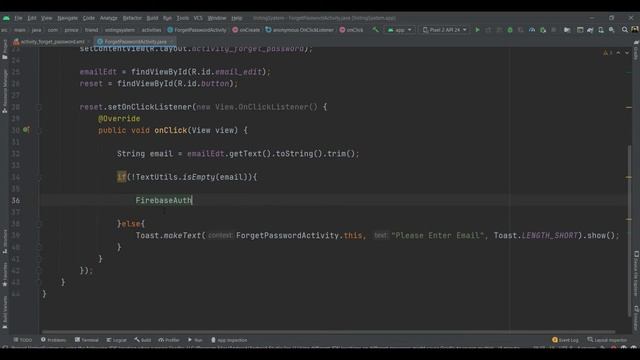Click anonymous OnClickListener breadcrumb
Image resolution: width=640 pixels, height=360 pixels.
coord(300,30)
